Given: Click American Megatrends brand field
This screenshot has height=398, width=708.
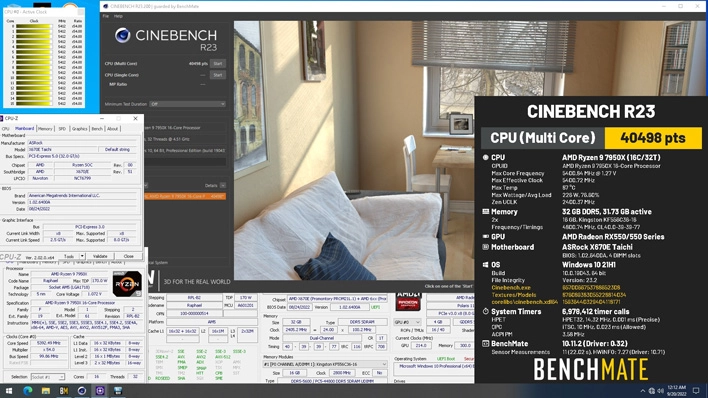Looking at the screenshot, I should coord(82,196).
